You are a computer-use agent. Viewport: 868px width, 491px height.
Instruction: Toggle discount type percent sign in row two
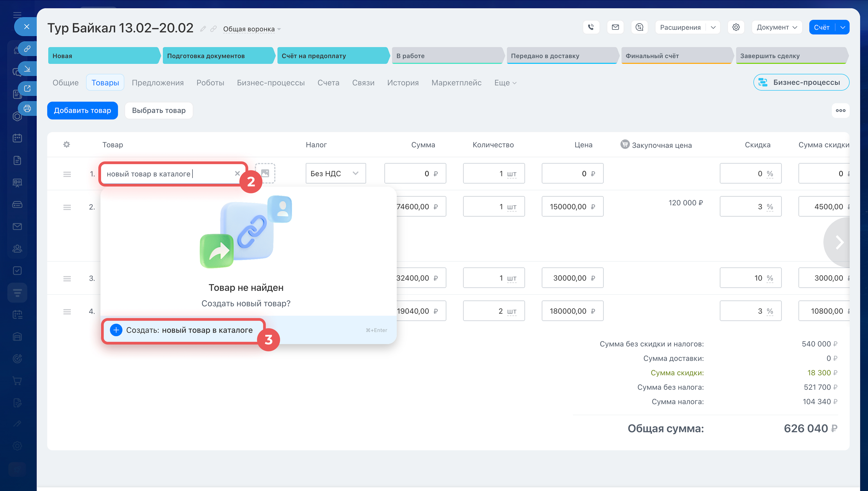(770, 207)
